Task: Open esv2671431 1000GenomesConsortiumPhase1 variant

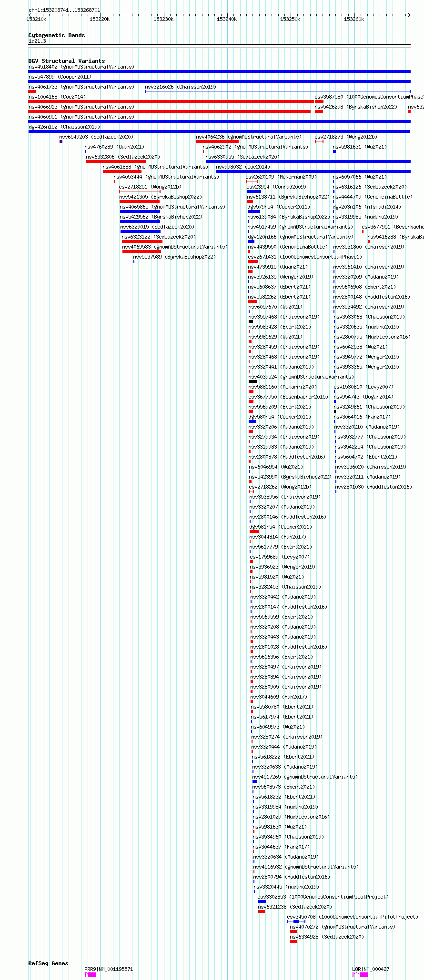Action: click(305, 257)
